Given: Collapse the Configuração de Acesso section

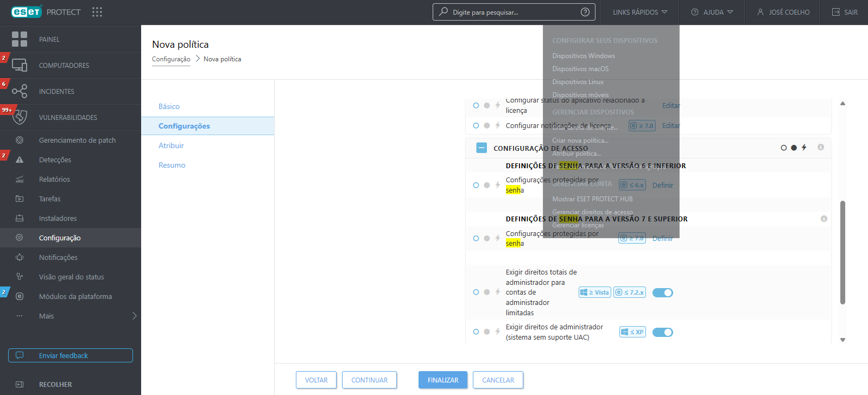Looking at the screenshot, I should point(481,148).
